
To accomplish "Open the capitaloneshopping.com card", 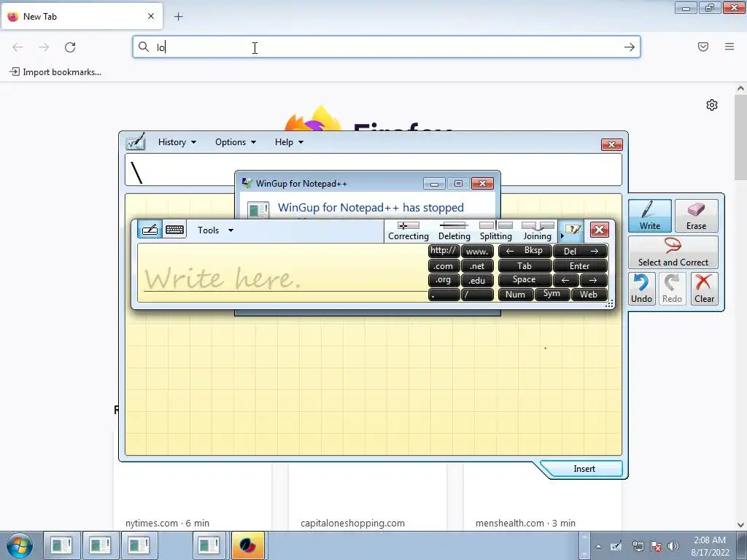I will [368, 497].
